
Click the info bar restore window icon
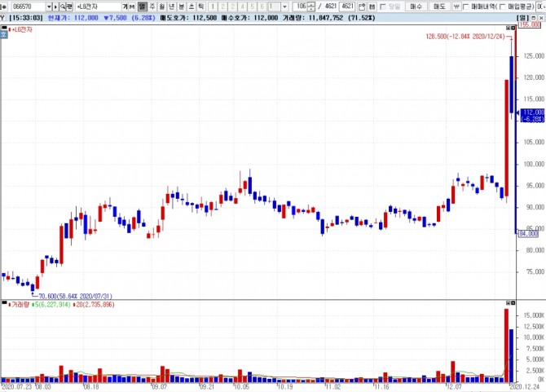click(x=534, y=18)
